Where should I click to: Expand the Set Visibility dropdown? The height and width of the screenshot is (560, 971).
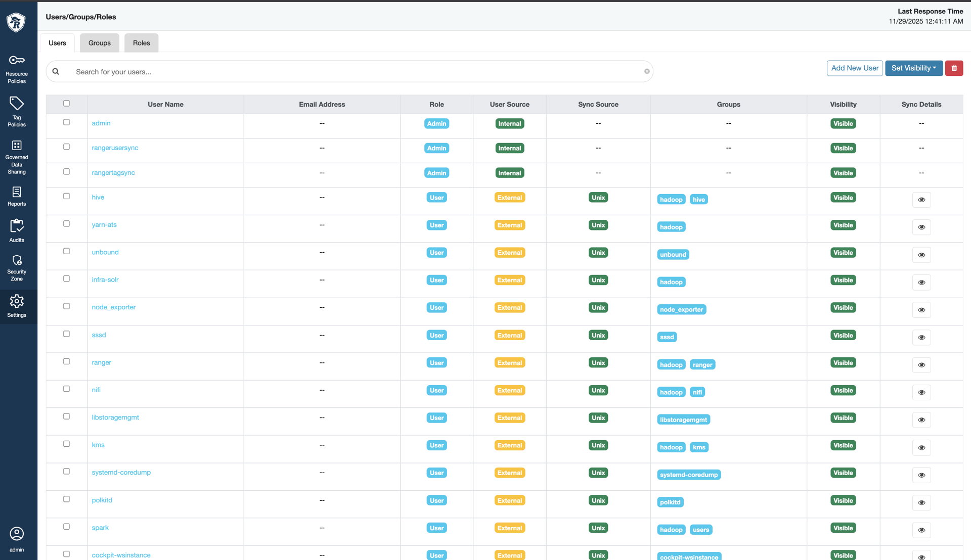pyautogui.click(x=913, y=68)
